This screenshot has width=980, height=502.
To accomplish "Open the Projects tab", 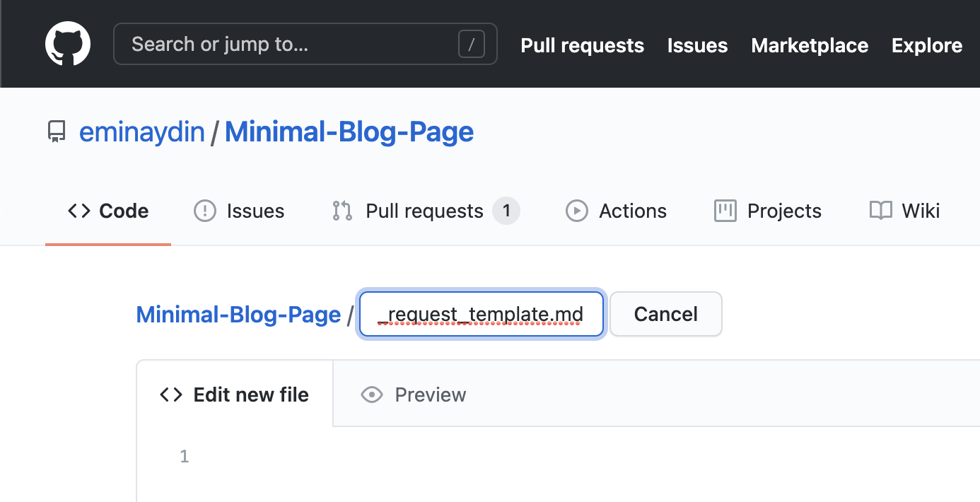I will 768,211.
